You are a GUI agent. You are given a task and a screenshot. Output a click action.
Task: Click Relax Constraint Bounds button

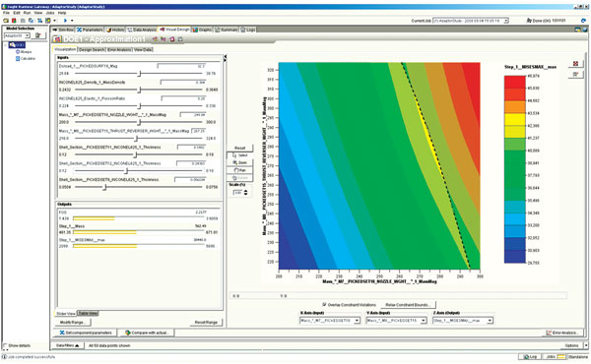tap(408, 305)
